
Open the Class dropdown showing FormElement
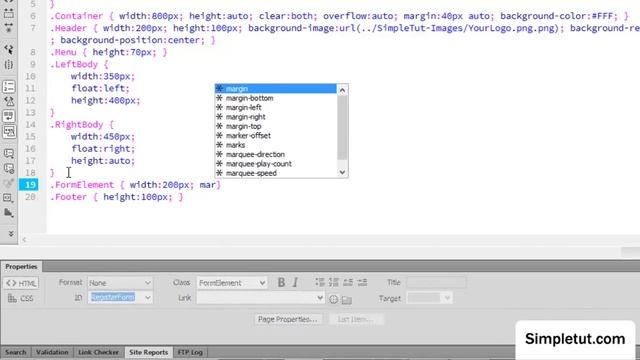click(x=232, y=283)
